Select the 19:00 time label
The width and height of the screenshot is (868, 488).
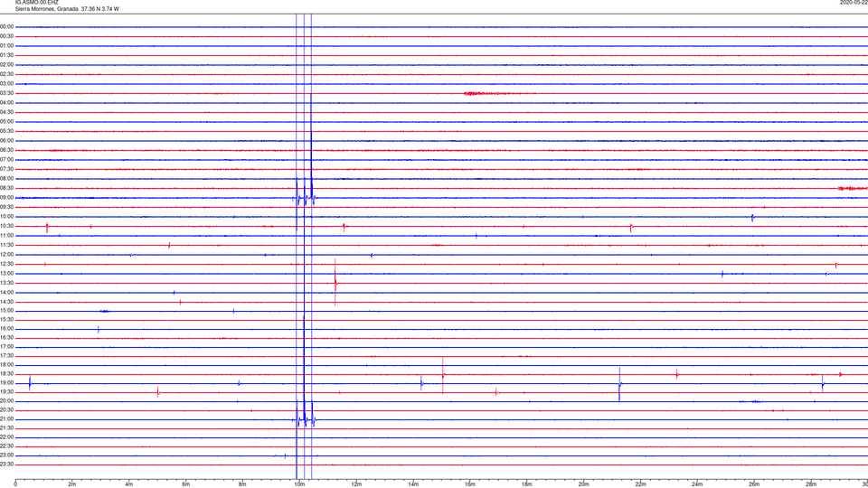(6, 383)
